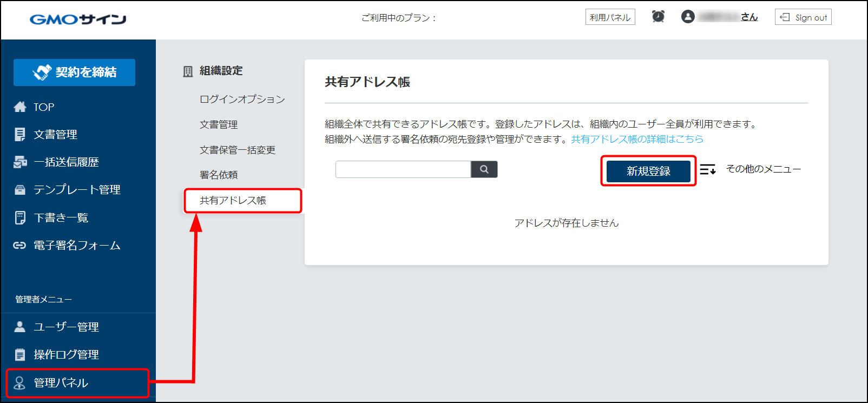Open 下書き一覧 in the sidebar
This screenshot has height=403, width=868.
[61, 217]
